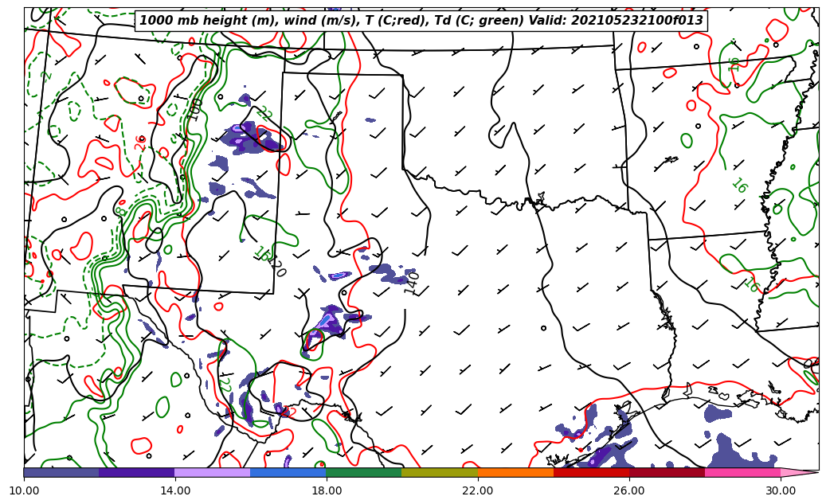Click the 22.00 colorbar tick label

click(x=478, y=490)
